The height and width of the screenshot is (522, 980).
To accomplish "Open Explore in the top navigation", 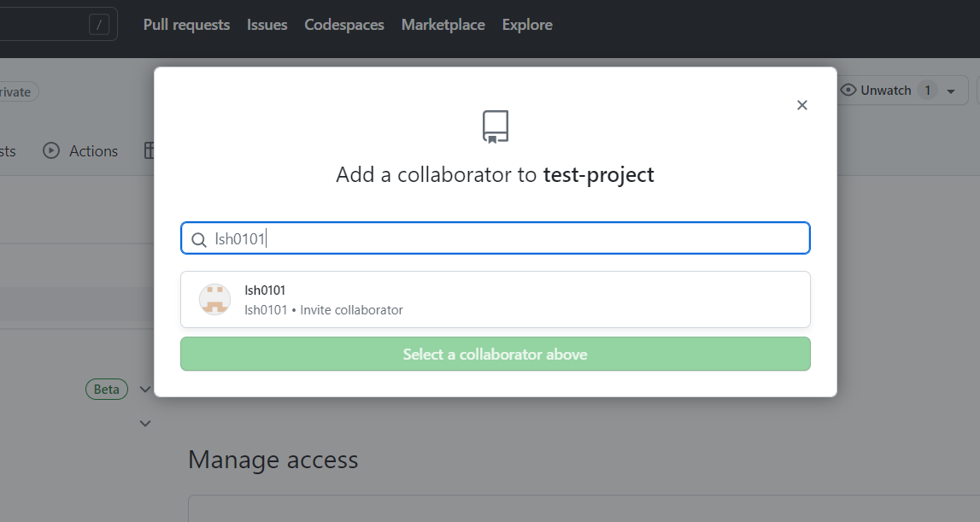I will point(527,25).
